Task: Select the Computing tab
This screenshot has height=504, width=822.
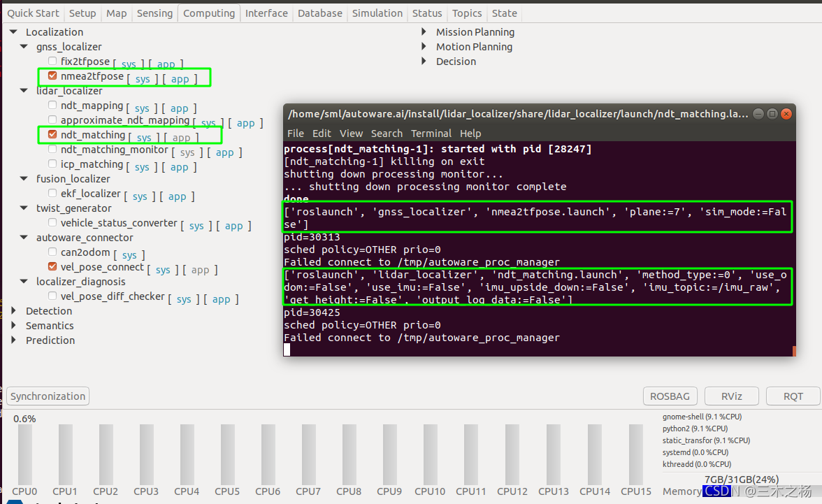Action: click(208, 13)
